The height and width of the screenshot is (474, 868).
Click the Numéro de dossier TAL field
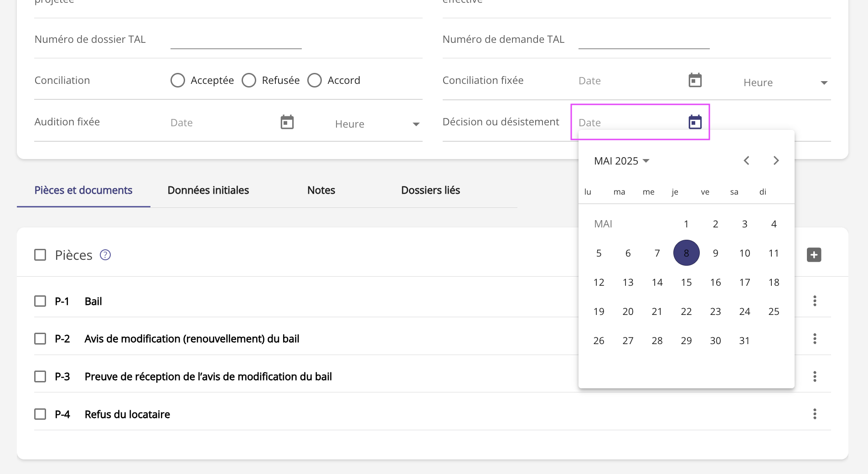click(x=236, y=40)
